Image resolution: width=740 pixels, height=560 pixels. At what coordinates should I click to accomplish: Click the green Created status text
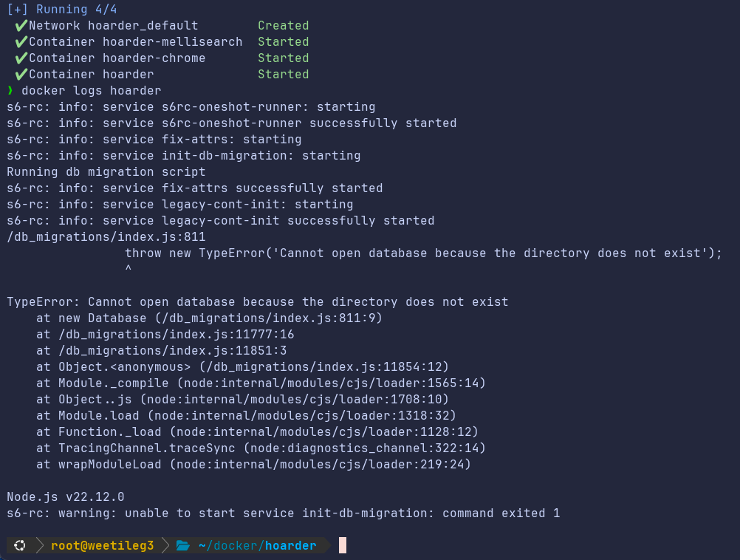click(x=283, y=26)
